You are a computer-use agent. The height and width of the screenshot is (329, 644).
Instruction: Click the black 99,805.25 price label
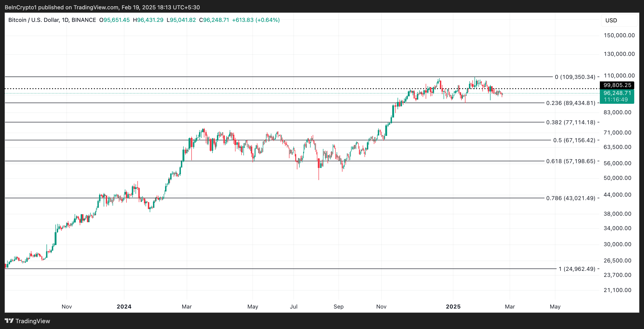[x=617, y=85]
